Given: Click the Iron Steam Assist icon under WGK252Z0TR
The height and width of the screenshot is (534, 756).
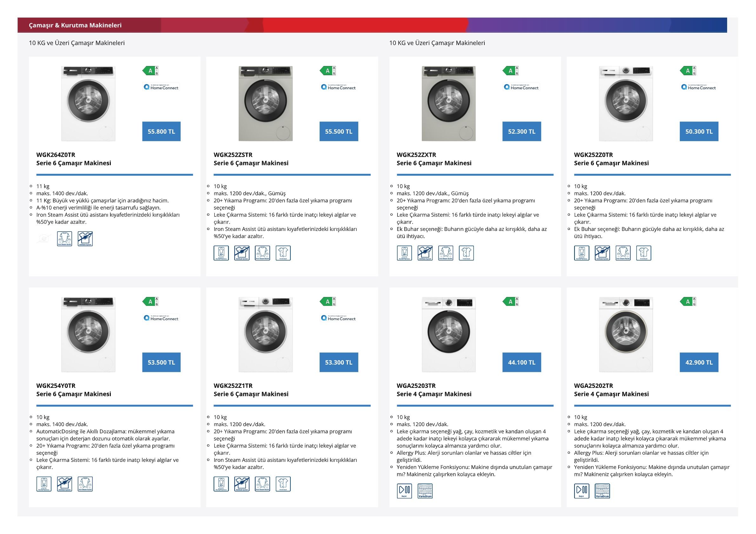Looking at the screenshot, I should point(623,253).
